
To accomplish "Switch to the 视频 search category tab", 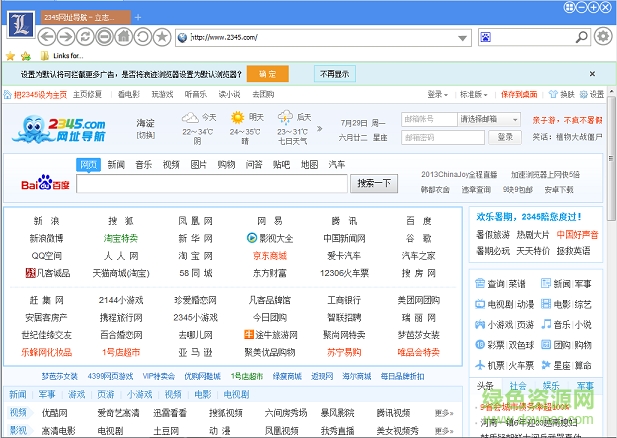I will tap(171, 164).
